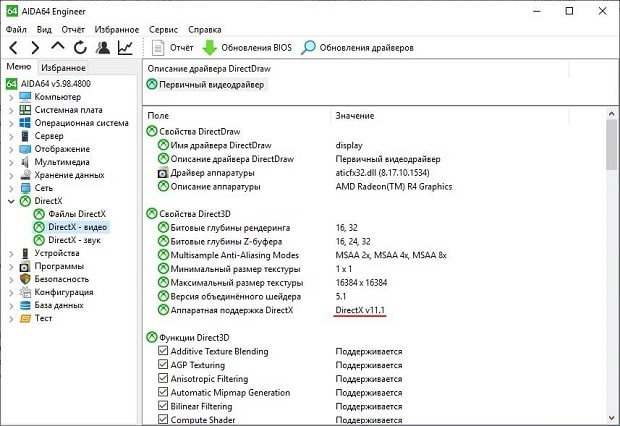Open the user manager person icon
Viewport: 620px width, 426px height.
click(103, 48)
